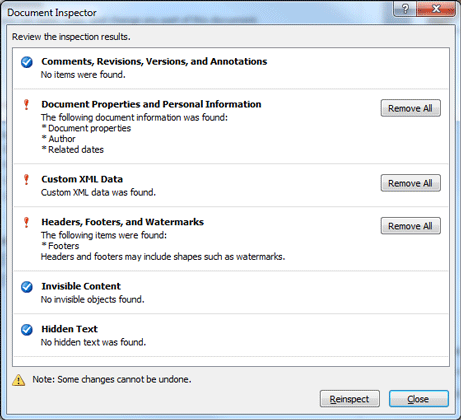Click the red exclamation icon beside Custom XML Data

pos(26,180)
